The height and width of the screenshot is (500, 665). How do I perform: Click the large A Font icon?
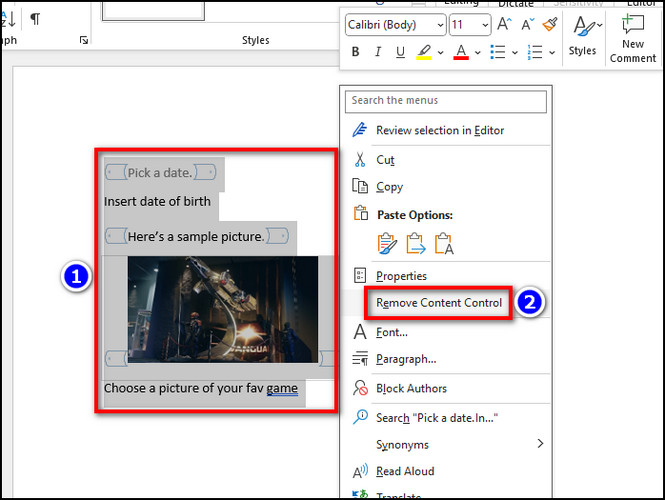pyautogui.click(x=360, y=332)
